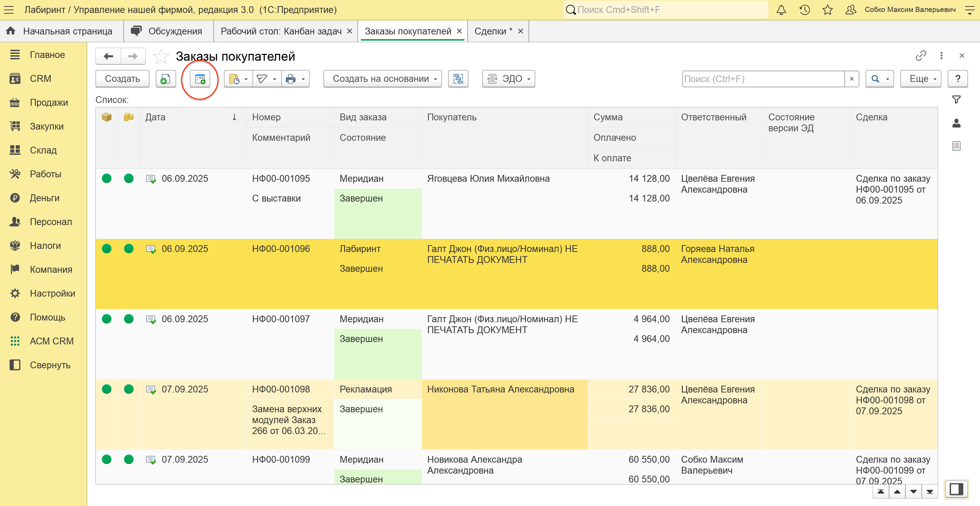980x506 pixels.
Task: Click the Поиск (Ctrl+F) list search field
Action: tap(763, 79)
